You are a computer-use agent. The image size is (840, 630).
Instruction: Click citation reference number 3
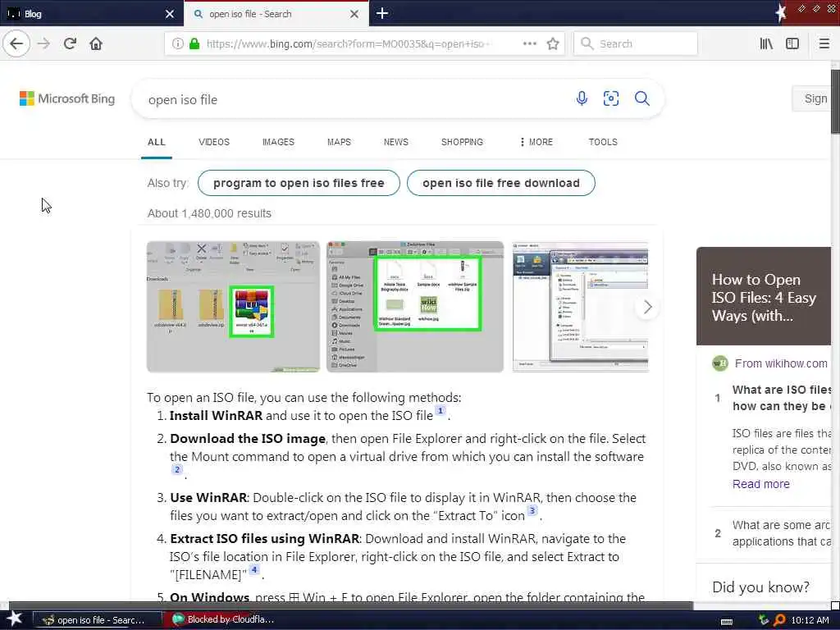(532, 510)
